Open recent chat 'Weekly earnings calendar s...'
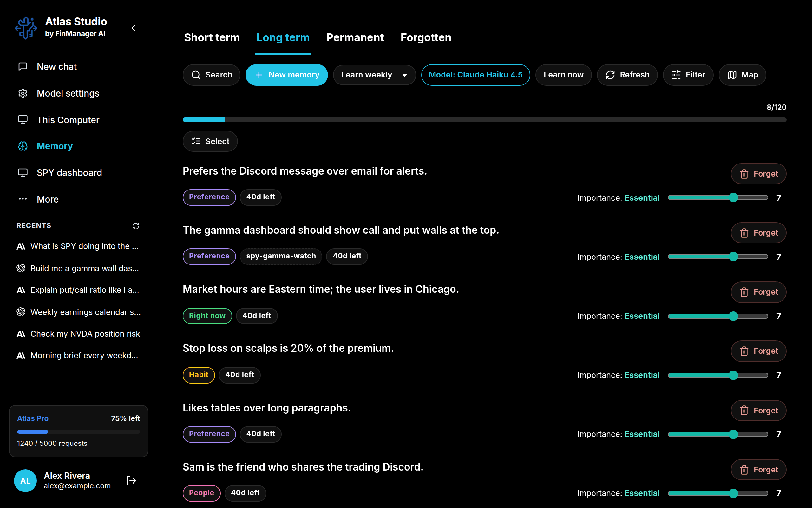Viewport: 812px width, 508px height. click(x=79, y=312)
